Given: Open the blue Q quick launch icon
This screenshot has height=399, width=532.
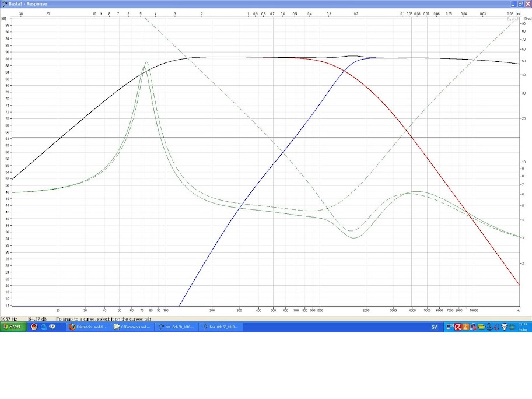Looking at the screenshot, I should [x=43, y=327].
